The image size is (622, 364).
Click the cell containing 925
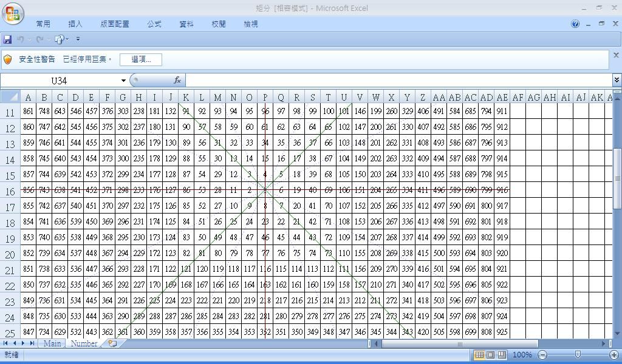502,332
